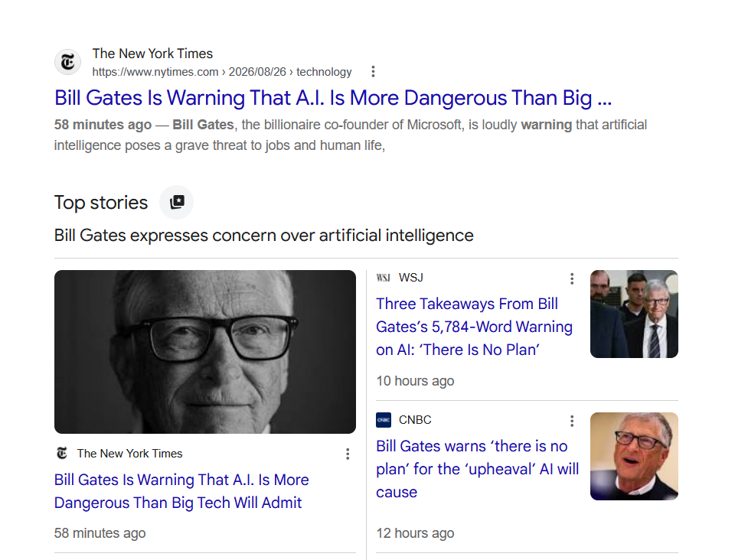
Task: Click the WSJ logo icon
Action: pyautogui.click(x=384, y=278)
